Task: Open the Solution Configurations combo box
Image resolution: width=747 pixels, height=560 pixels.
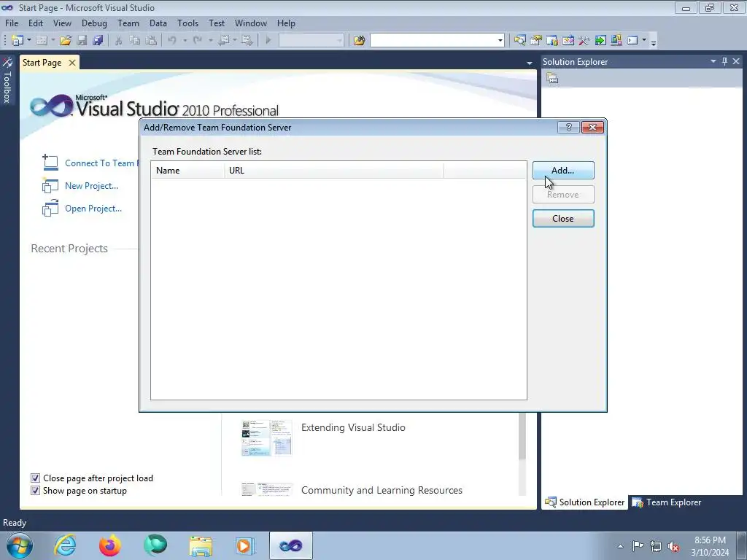Action: [x=311, y=41]
